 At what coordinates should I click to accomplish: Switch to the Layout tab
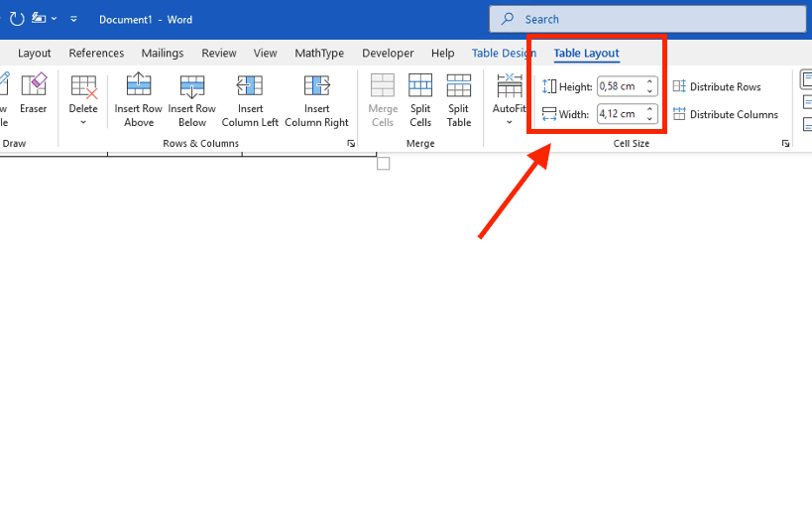tap(34, 53)
